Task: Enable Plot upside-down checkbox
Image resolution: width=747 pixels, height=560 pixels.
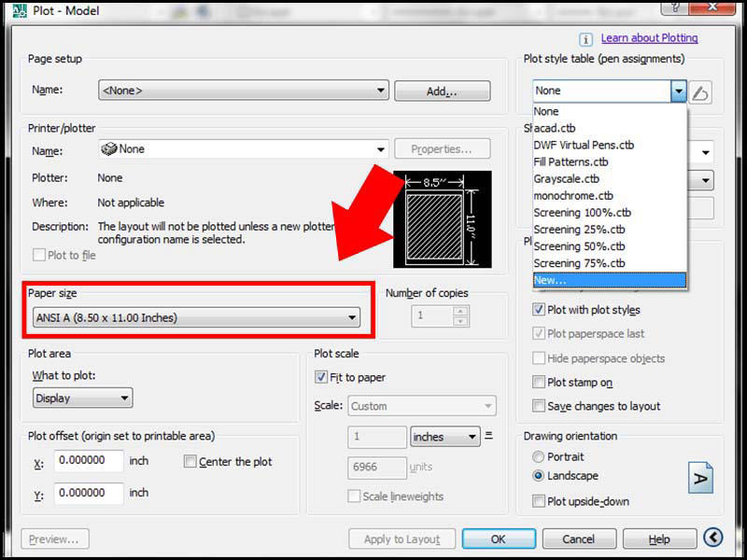Action: [x=538, y=501]
